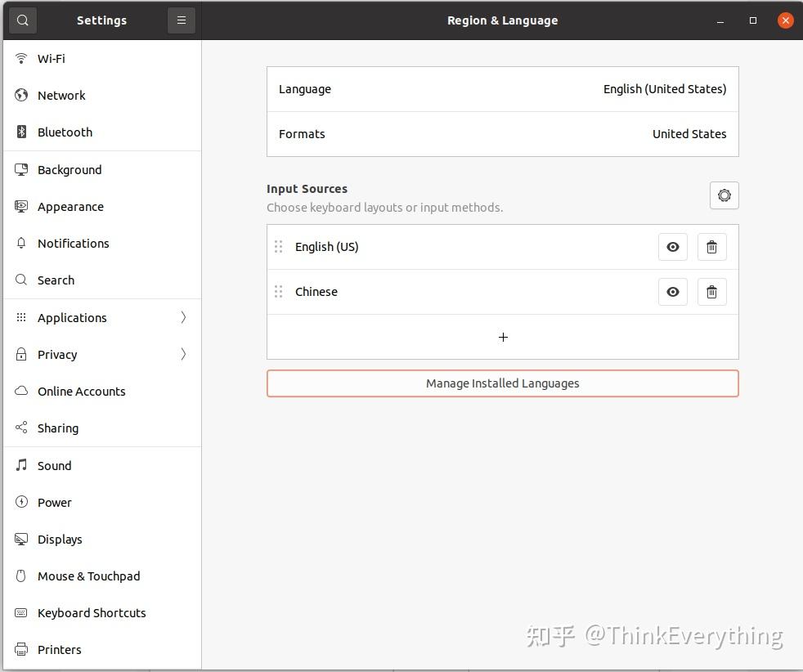This screenshot has width=803, height=672.
Task: Open the Formats selection row
Action: (502, 134)
